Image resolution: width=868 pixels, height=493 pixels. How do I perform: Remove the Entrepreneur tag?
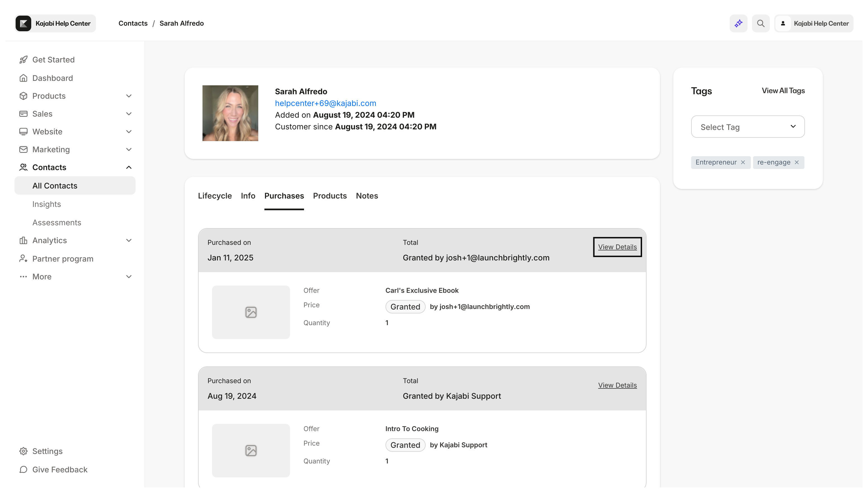tap(743, 162)
